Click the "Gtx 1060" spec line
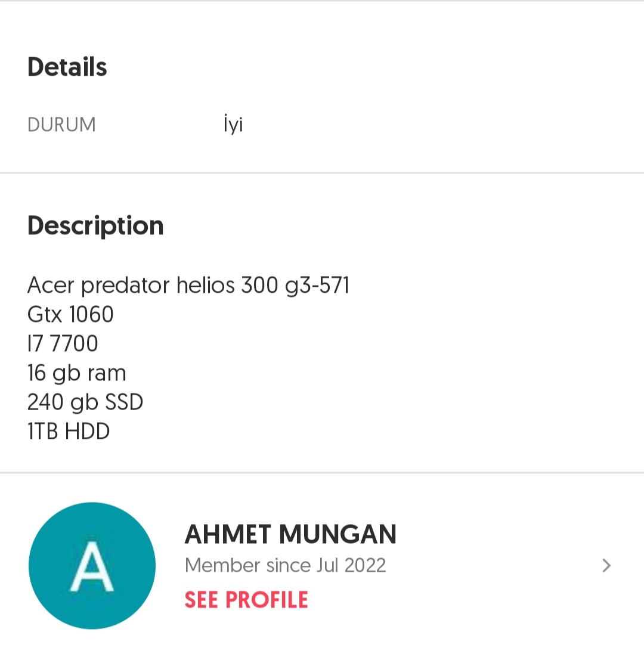This screenshot has width=644, height=657. pos(70,314)
